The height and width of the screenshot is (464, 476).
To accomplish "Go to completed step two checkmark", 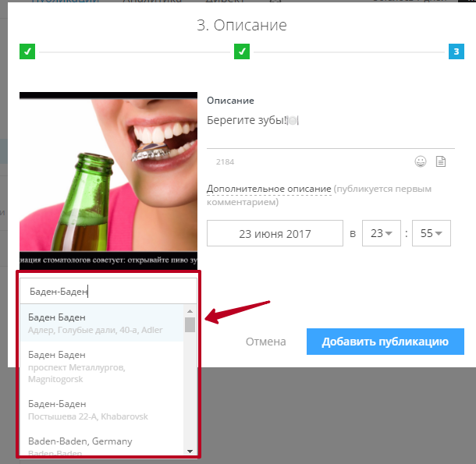I will [242, 51].
